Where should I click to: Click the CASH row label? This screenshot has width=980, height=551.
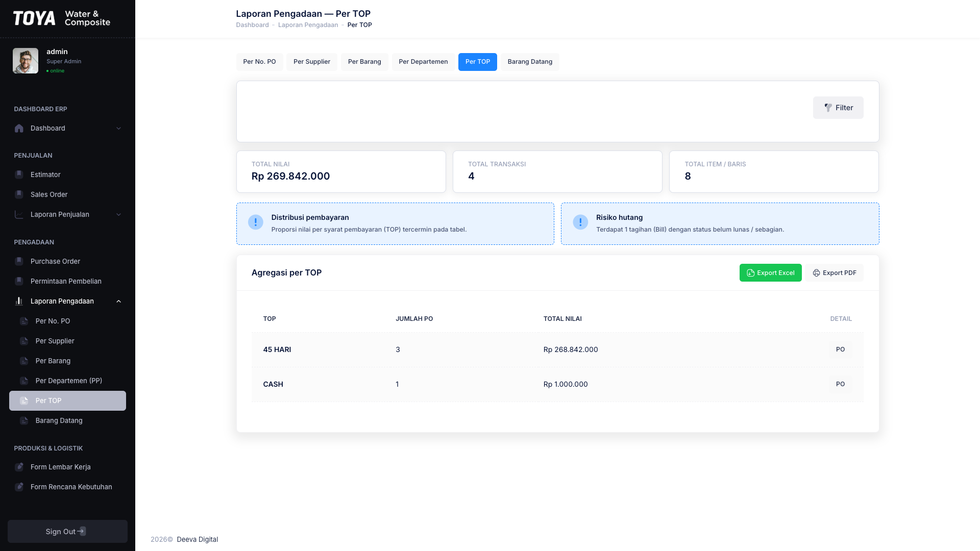[x=273, y=384]
